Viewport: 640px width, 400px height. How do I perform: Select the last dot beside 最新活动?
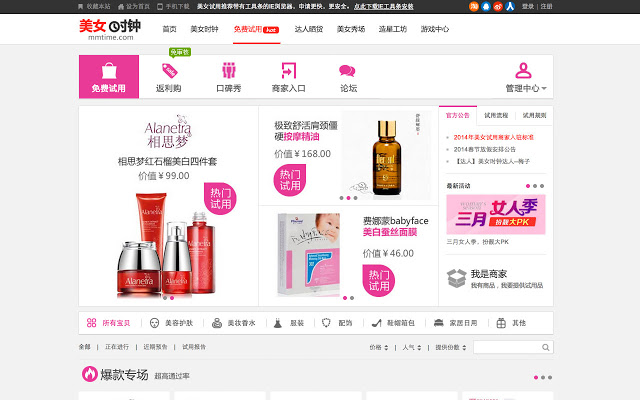(542, 186)
